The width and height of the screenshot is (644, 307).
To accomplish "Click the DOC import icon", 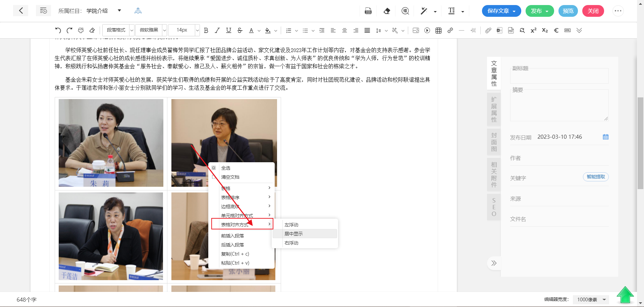I will pos(368,11).
